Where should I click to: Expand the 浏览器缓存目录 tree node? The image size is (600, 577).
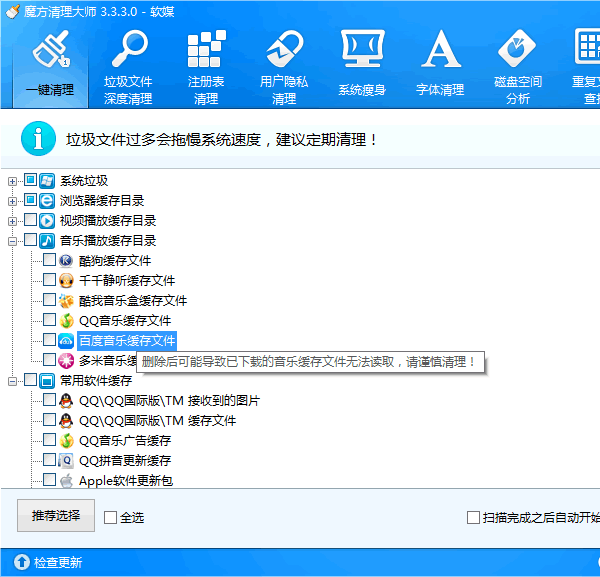(13, 200)
